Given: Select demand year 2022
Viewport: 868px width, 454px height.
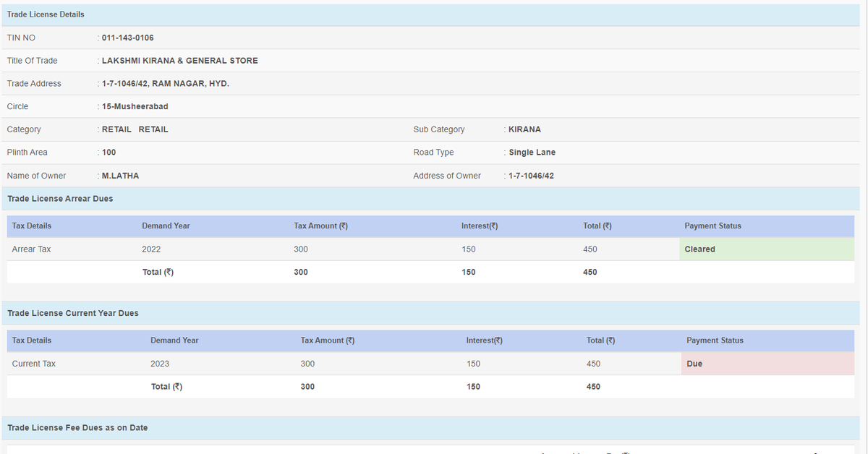Looking at the screenshot, I should click(x=151, y=249).
